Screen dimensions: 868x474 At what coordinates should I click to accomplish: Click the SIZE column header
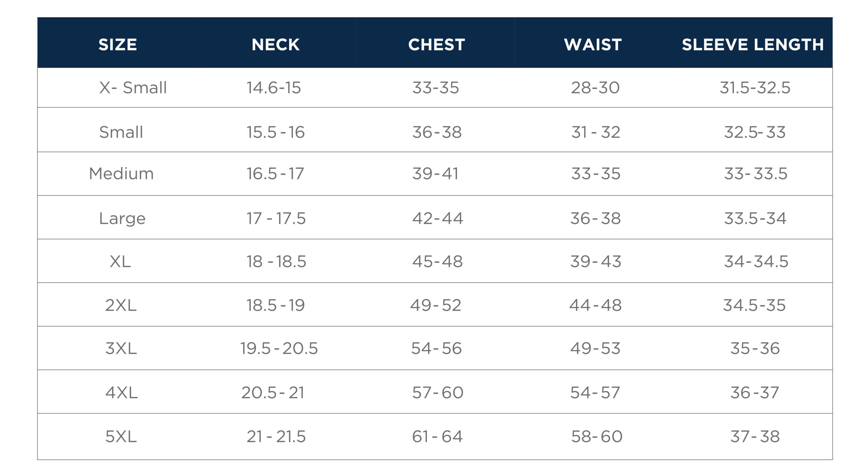click(x=118, y=45)
